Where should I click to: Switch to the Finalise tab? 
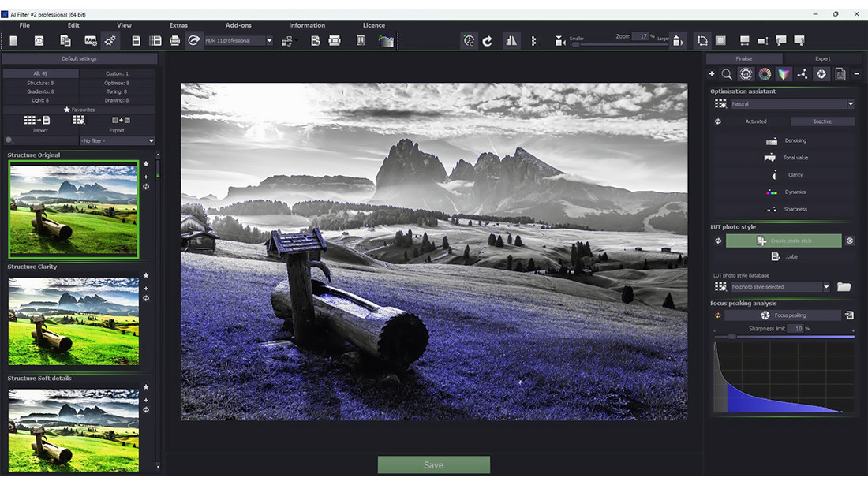743,58
